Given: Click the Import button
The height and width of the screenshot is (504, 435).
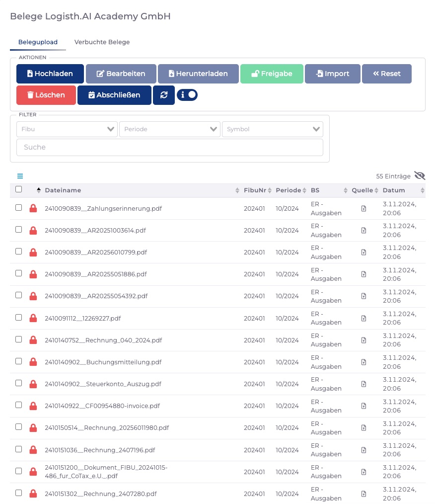Looking at the screenshot, I should 333,74.
